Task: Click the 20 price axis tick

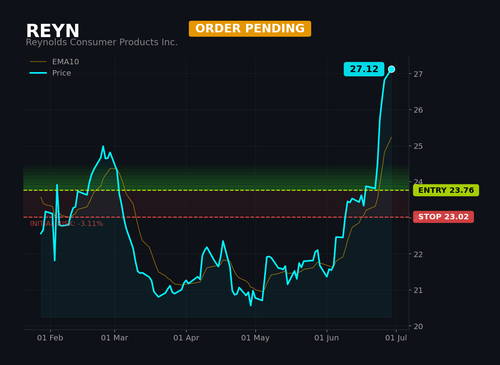Action: [418, 326]
